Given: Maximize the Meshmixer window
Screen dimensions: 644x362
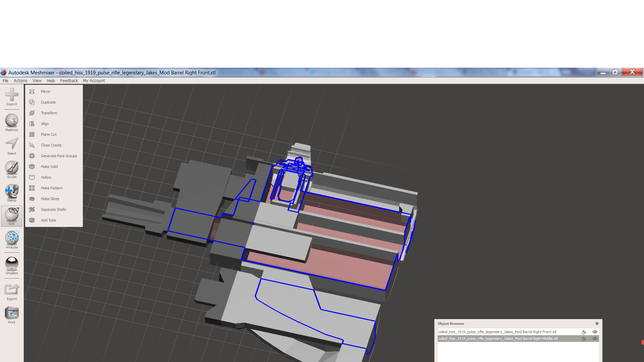Looking at the screenshot, I should coord(615,72).
